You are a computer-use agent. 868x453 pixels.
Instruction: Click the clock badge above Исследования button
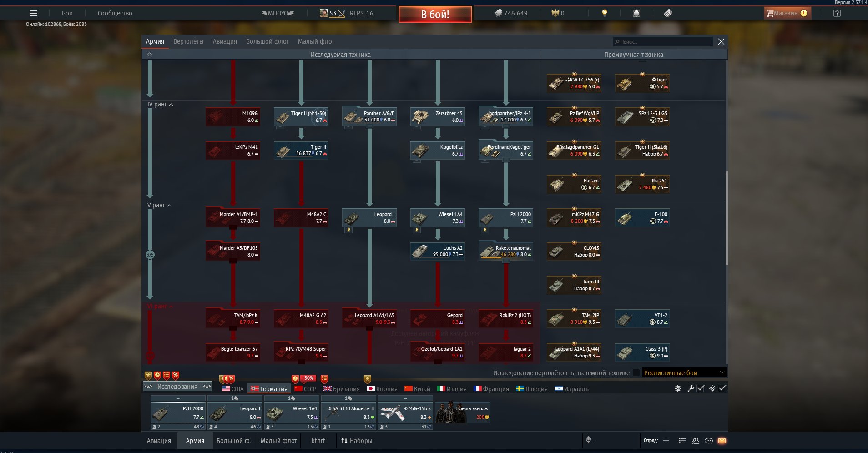157,376
